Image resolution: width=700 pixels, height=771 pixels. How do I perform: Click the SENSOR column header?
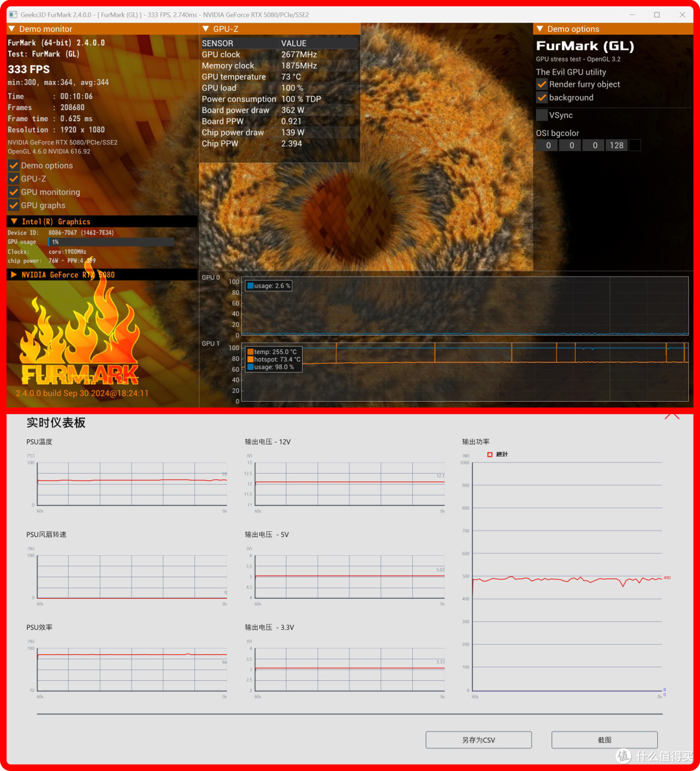[217, 44]
